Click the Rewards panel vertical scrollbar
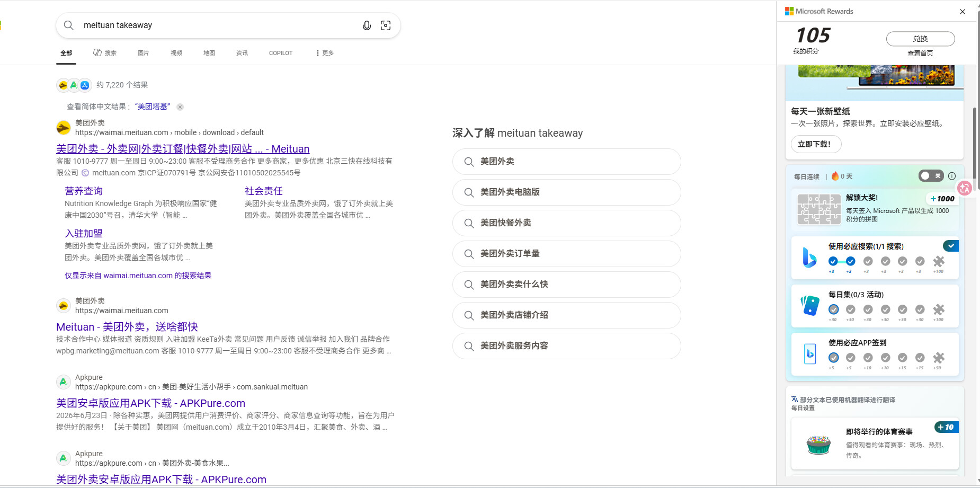Image resolution: width=980 pixels, height=488 pixels. (975, 148)
